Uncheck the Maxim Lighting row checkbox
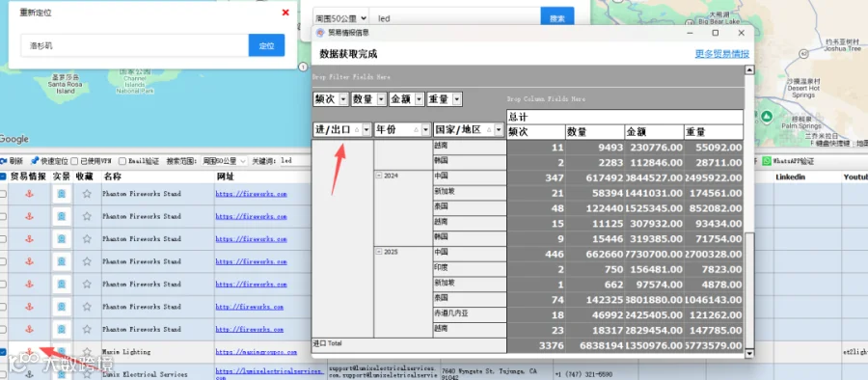Image resolution: width=868 pixels, height=380 pixels. click(x=3, y=352)
